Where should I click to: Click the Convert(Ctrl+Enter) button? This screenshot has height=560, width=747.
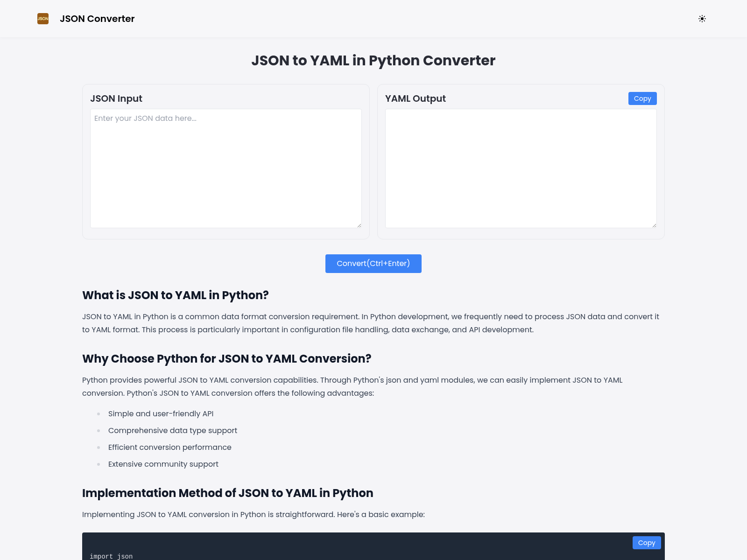pos(373,263)
